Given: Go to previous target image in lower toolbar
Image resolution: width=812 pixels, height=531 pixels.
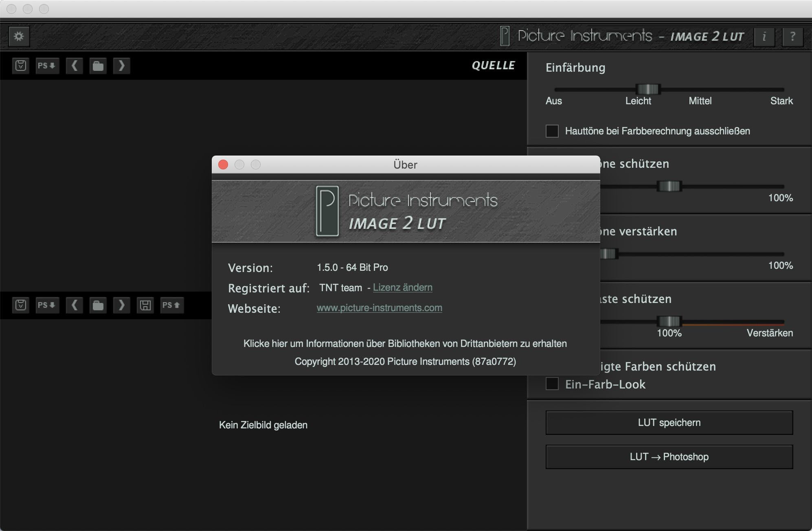Looking at the screenshot, I should pyautogui.click(x=74, y=305).
